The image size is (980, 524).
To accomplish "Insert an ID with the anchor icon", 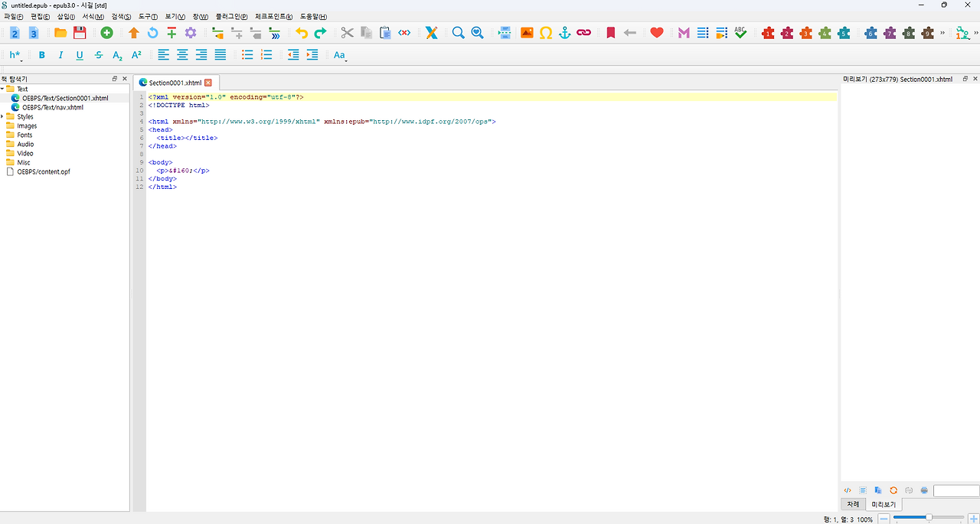I will coord(565,33).
